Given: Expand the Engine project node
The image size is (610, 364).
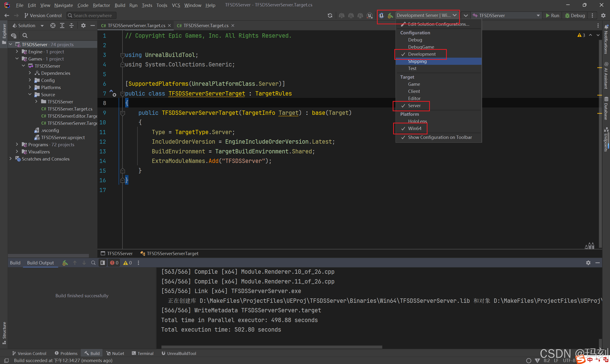Looking at the screenshot, I should point(17,51).
